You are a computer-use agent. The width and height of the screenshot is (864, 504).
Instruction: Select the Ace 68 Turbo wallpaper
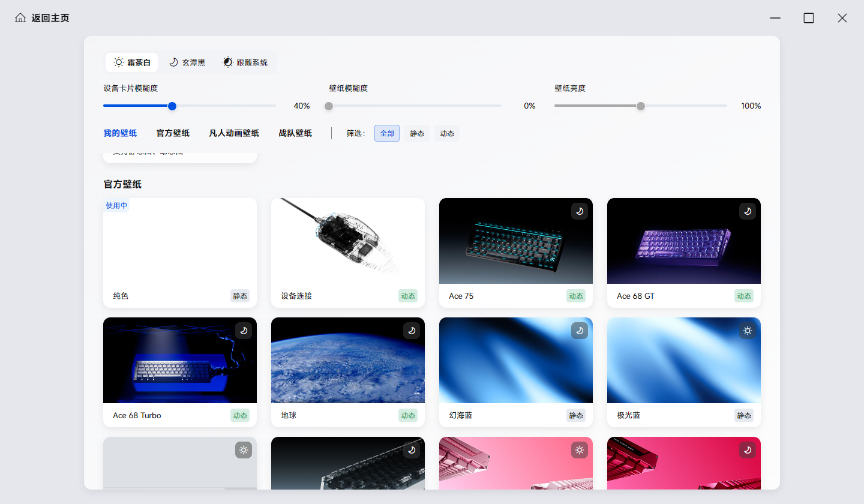(180, 372)
